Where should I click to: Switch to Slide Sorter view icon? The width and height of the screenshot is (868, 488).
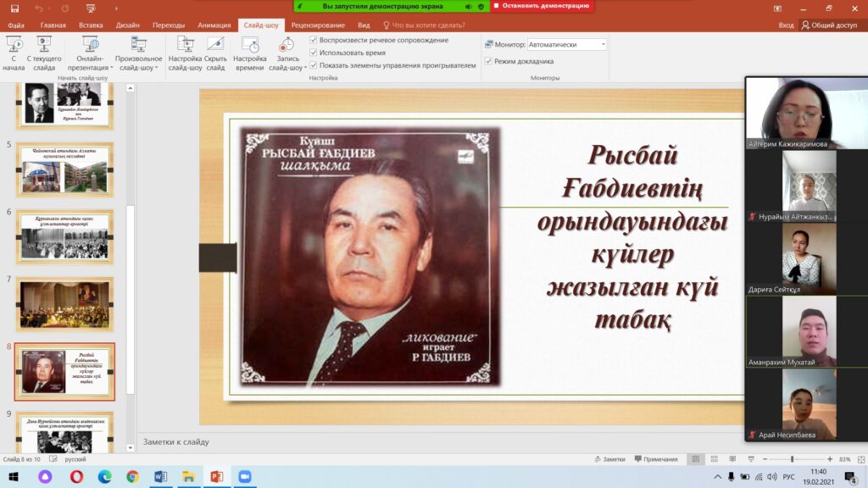click(x=714, y=459)
